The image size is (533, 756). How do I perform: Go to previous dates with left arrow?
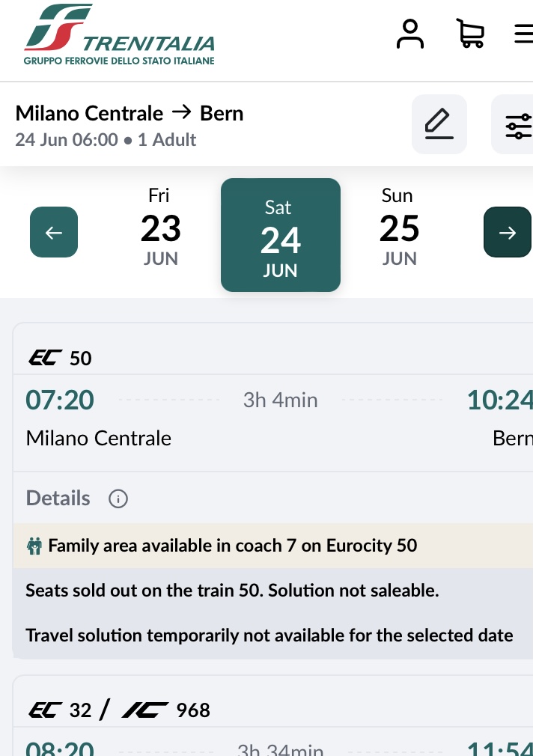point(54,232)
